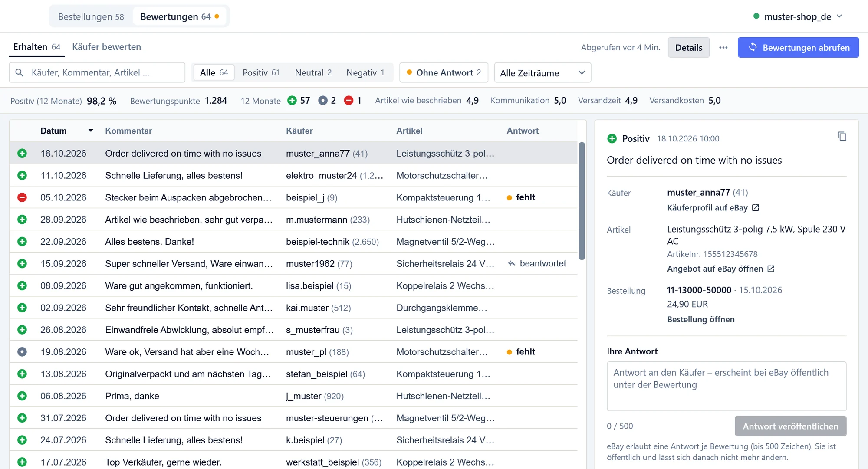The height and width of the screenshot is (469, 868).
Task: Toggle the Details panel button
Action: pos(689,48)
